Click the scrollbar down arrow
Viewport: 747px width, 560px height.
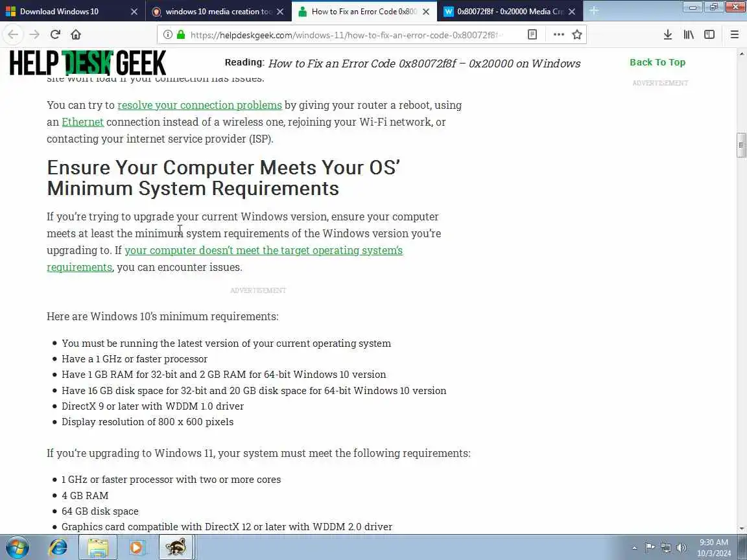741,529
